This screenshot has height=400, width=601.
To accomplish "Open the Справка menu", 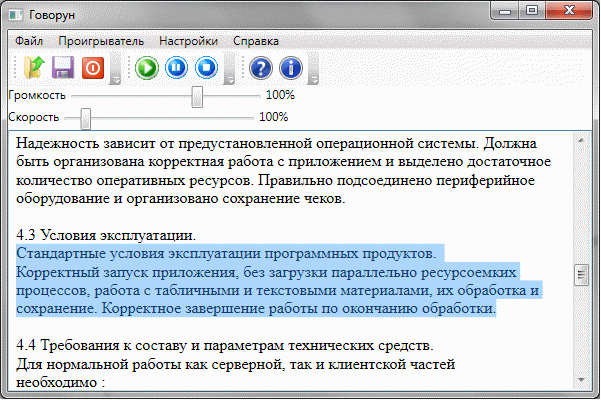I will (x=256, y=41).
